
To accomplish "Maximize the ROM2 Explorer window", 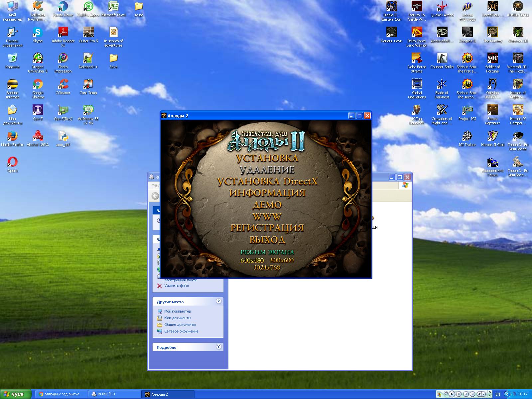I will tap(400, 177).
